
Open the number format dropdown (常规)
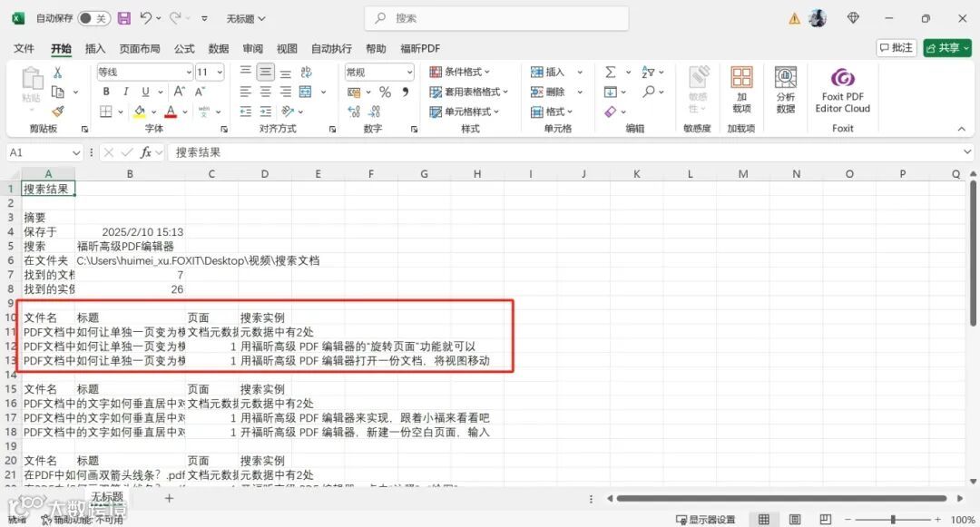click(409, 73)
